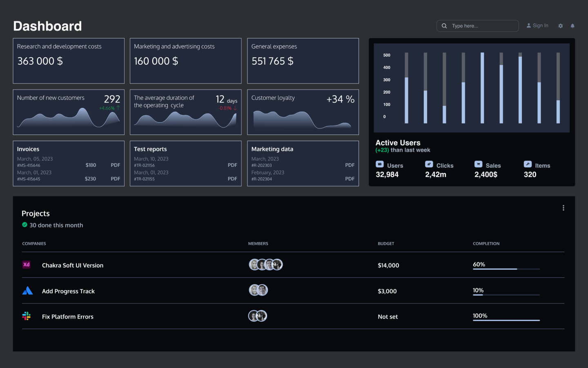The image size is (588, 368).
Task: Open settings via the gear icon
Action: pos(561,26)
